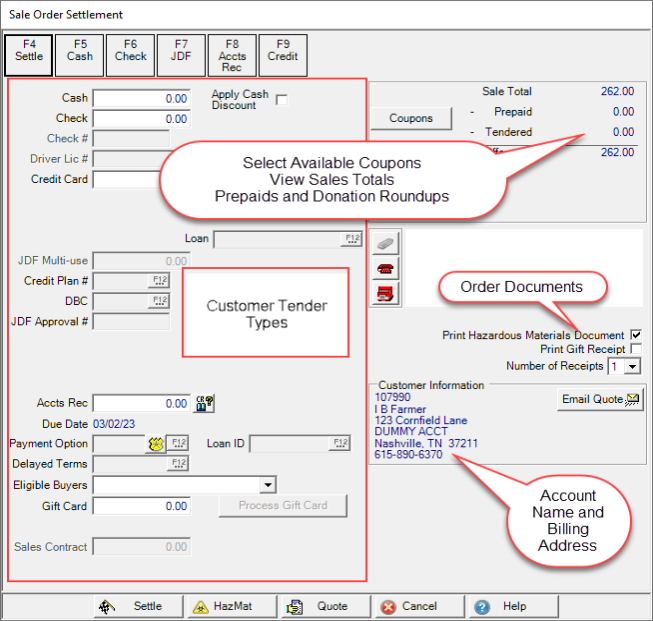Click the eraser icon beside the Loan field
The image size is (653, 621).
point(387,244)
